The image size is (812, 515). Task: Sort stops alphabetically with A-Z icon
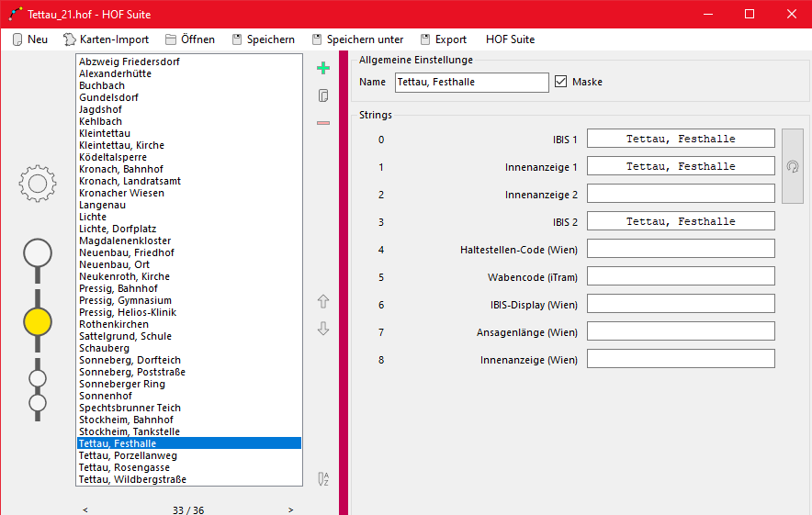click(x=322, y=478)
